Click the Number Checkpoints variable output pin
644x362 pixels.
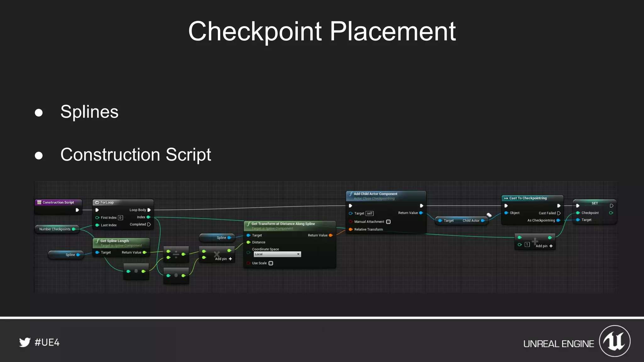click(74, 229)
